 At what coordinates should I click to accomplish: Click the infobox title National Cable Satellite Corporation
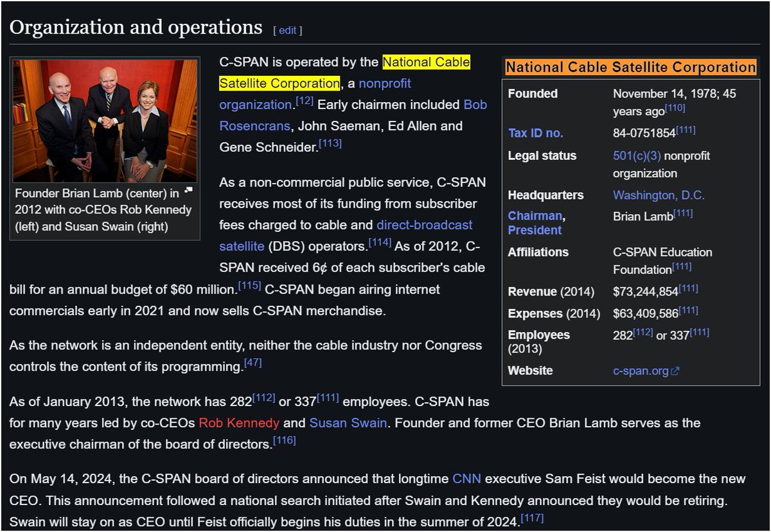[x=631, y=67]
